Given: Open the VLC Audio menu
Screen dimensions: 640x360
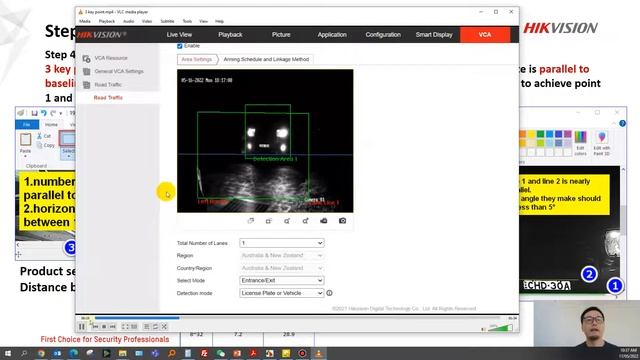Looking at the screenshot, I should (x=129, y=21).
